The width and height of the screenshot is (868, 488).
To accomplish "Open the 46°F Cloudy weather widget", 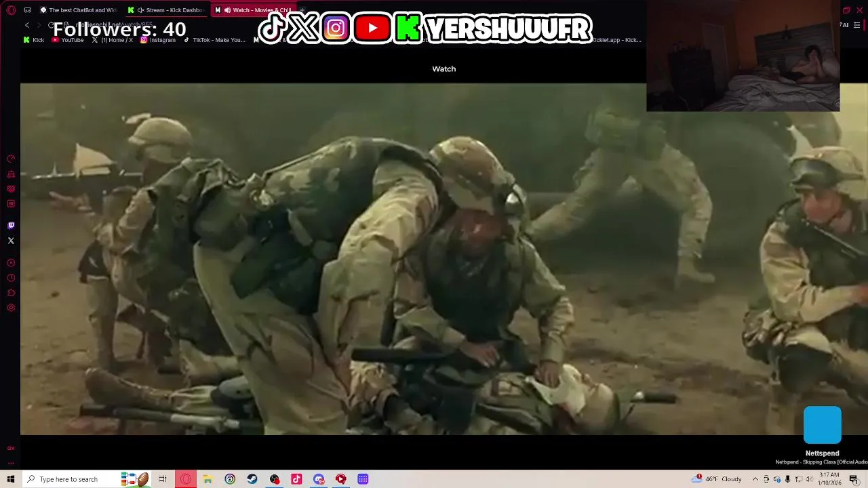I will coord(717,479).
